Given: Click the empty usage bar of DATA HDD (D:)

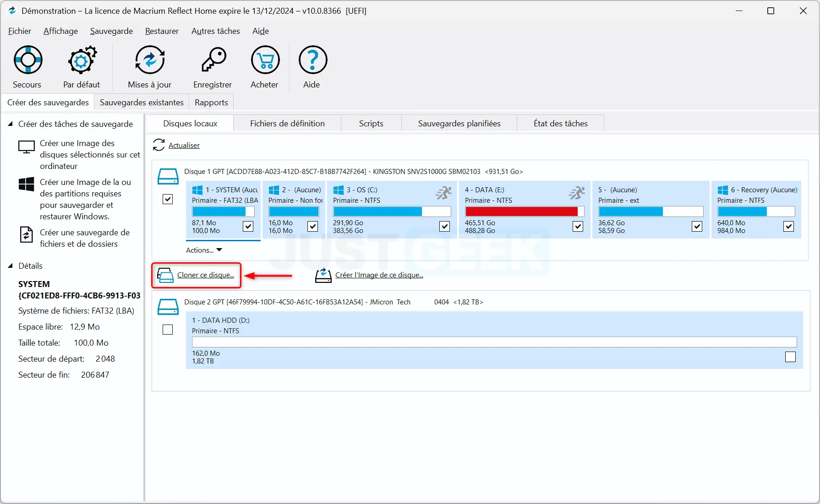Looking at the screenshot, I should click(494, 342).
